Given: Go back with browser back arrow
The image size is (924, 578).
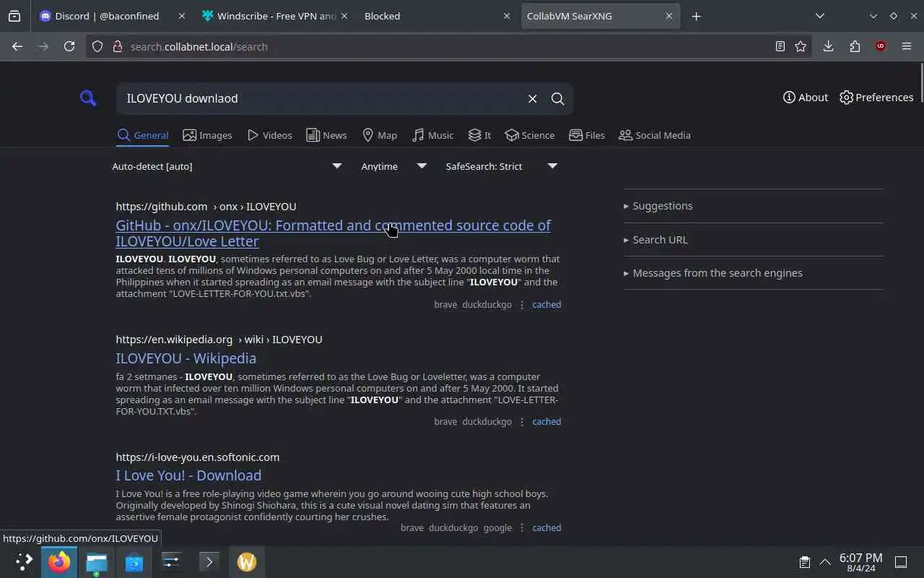Looking at the screenshot, I should [17, 46].
